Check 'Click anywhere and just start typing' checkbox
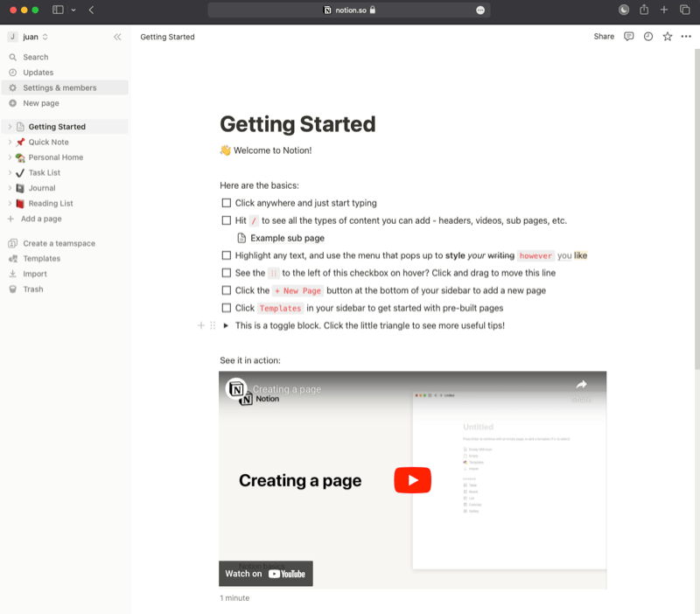The image size is (700, 614). click(x=227, y=203)
